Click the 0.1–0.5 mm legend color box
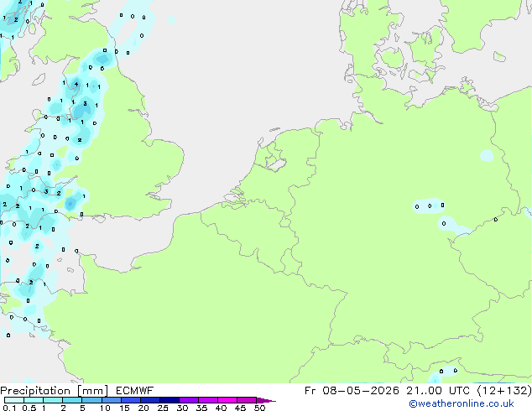The height and width of the screenshot is (411, 532). pyautogui.click(x=14, y=400)
